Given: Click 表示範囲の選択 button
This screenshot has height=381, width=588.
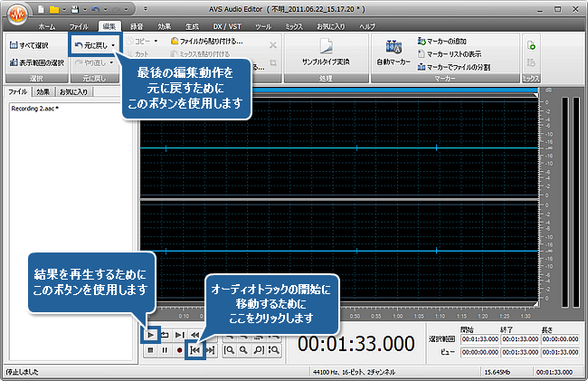Looking at the screenshot, I should [37, 62].
